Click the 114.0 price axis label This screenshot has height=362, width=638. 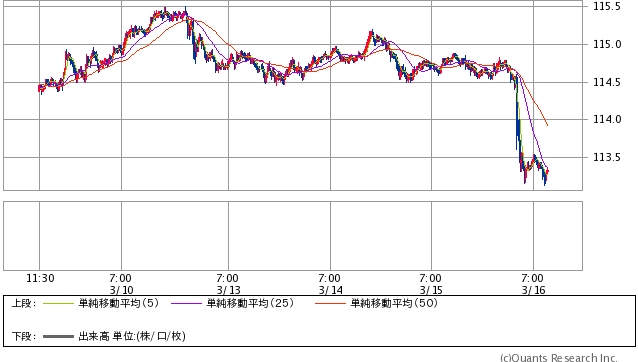pos(607,120)
